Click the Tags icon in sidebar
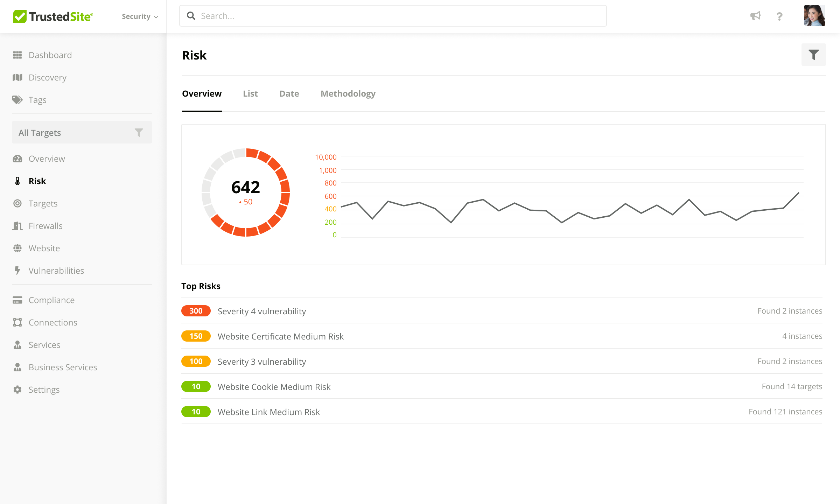The image size is (840, 504). pos(17,100)
